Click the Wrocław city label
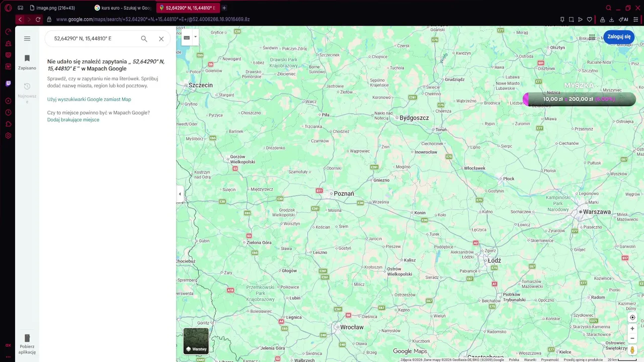This screenshot has height=362, width=644. point(352,327)
